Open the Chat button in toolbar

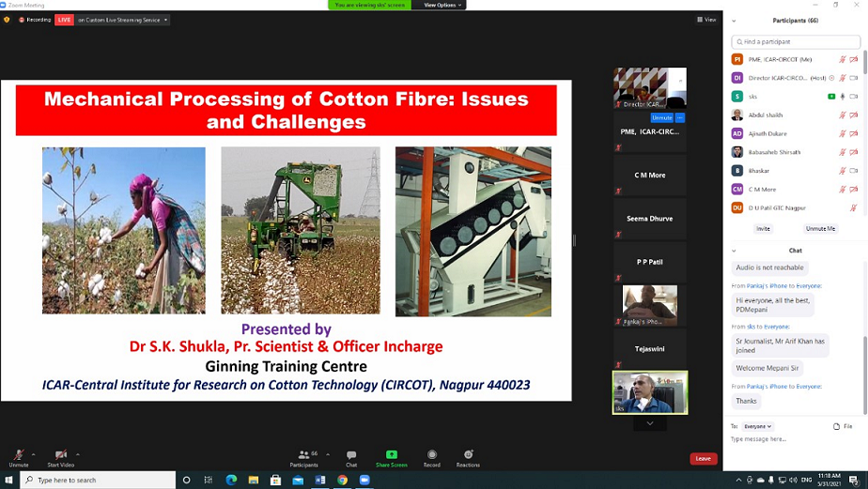point(351,458)
